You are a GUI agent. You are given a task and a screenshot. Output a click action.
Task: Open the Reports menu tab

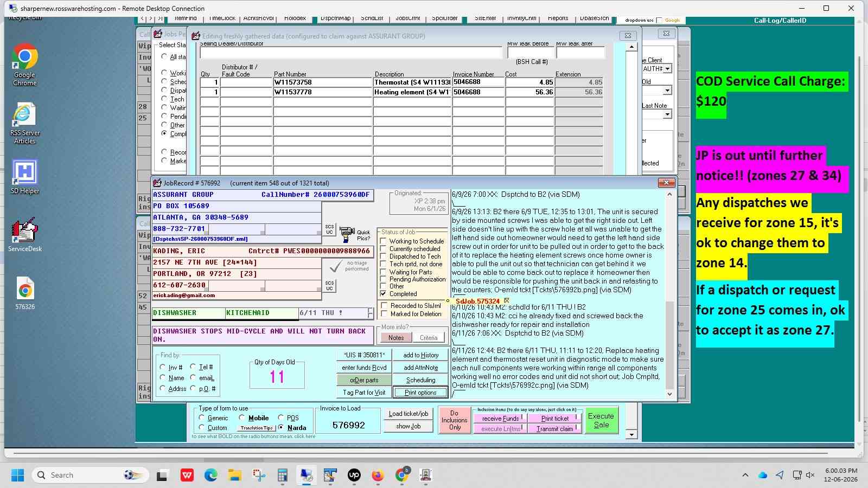[x=558, y=19]
